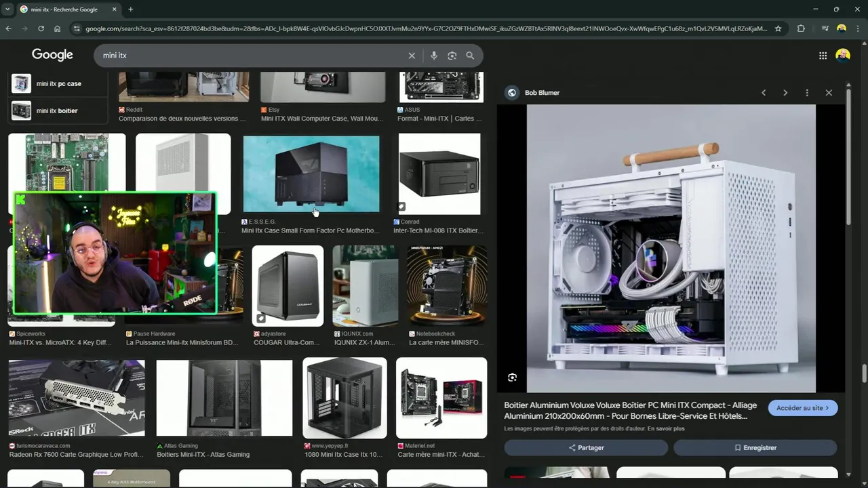868x488 pixels.
Task: Open the Conrad Inter-Tech MI-008 thumbnail
Action: (439, 174)
